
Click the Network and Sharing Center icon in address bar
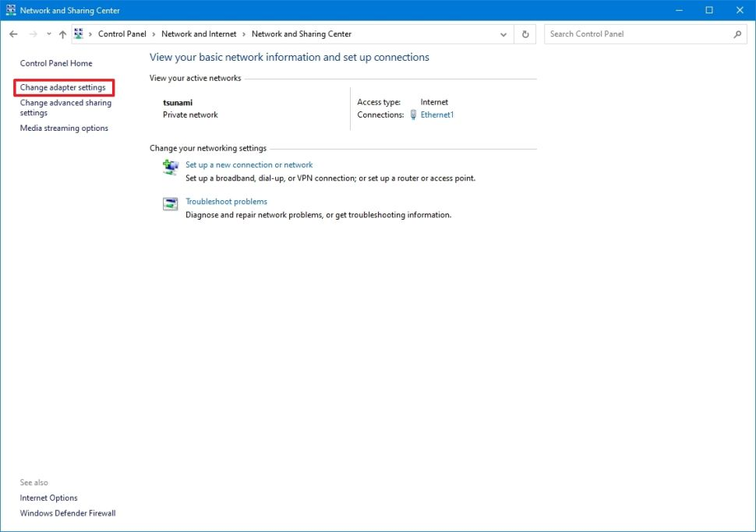(78, 33)
